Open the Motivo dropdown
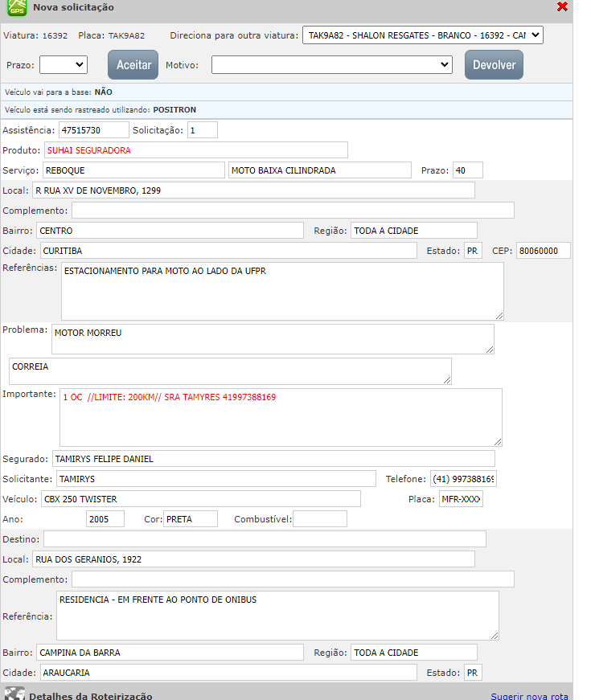Screen dimensions: 591x700 point(332,65)
